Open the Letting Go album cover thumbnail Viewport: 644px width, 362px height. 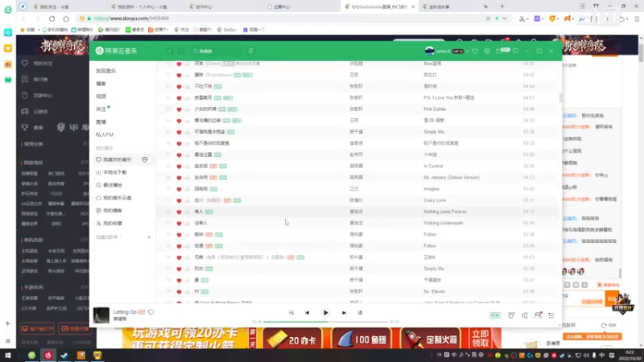point(101,315)
